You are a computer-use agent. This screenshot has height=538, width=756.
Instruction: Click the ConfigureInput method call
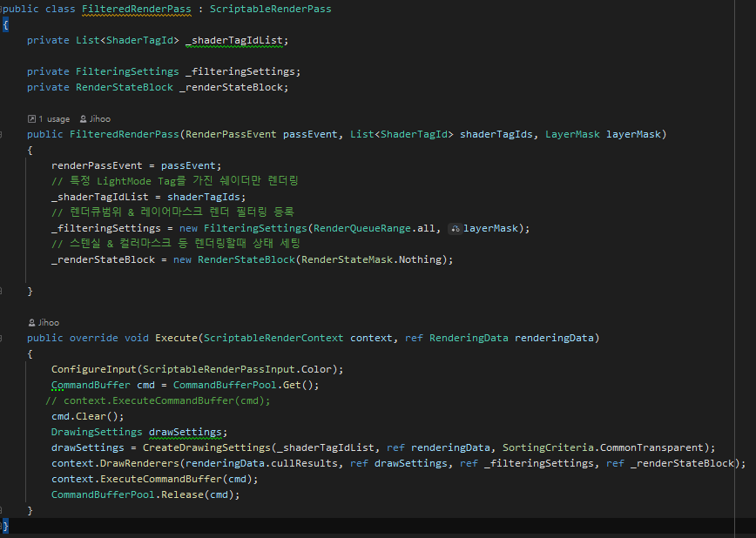tap(94, 369)
